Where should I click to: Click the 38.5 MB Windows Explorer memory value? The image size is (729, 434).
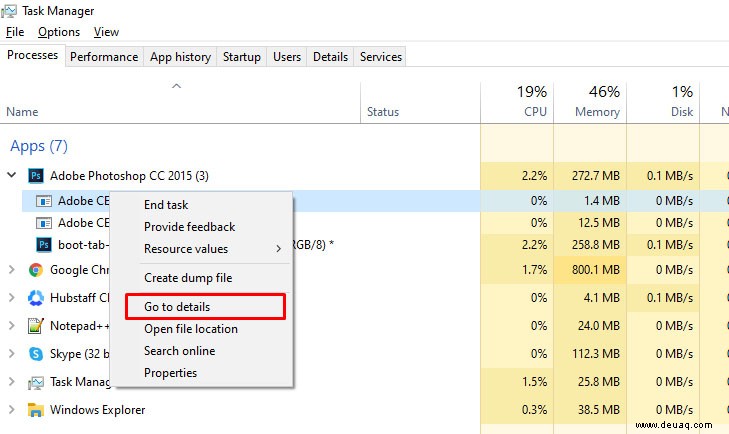pos(599,410)
